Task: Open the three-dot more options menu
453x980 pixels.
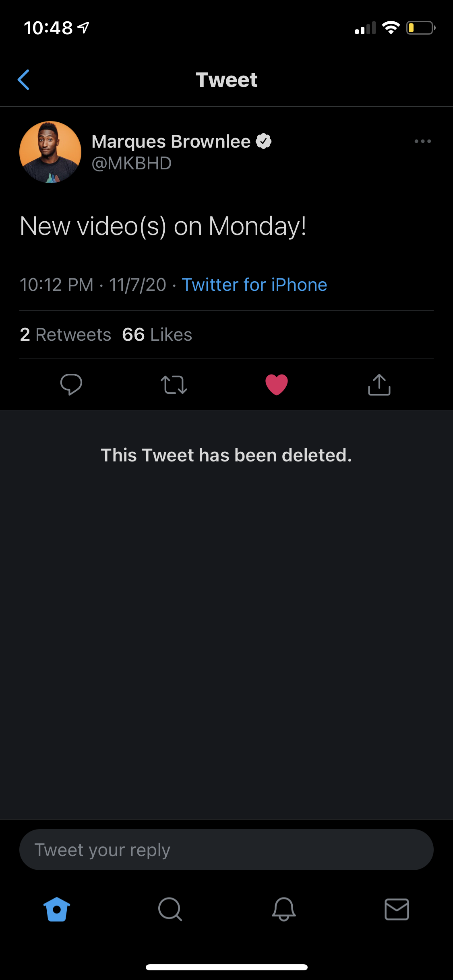Action: click(x=423, y=141)
